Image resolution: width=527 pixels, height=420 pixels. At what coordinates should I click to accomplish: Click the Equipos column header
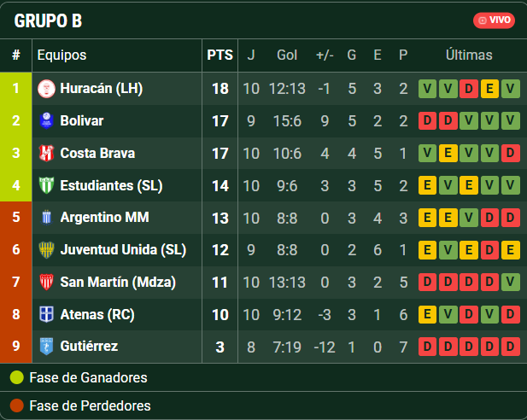61,55
